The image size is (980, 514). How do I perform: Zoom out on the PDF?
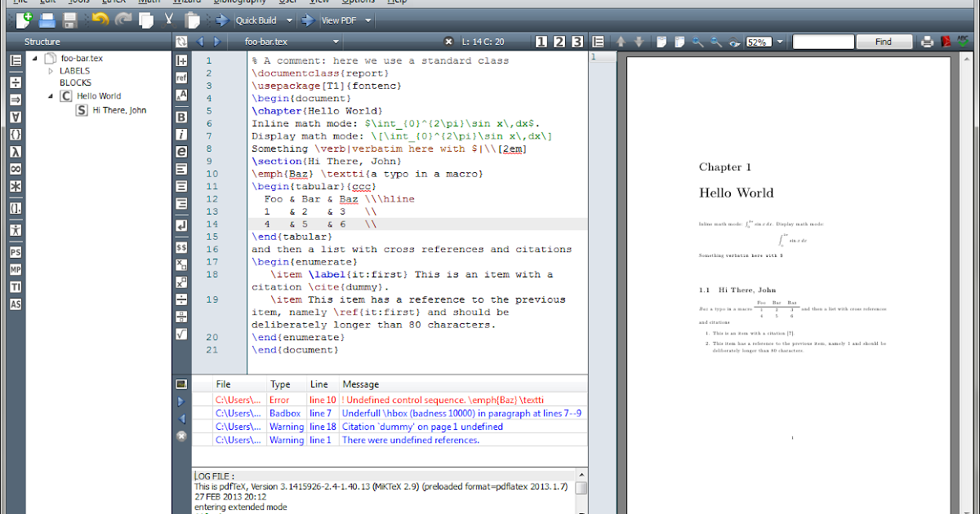tap(716, 42)
